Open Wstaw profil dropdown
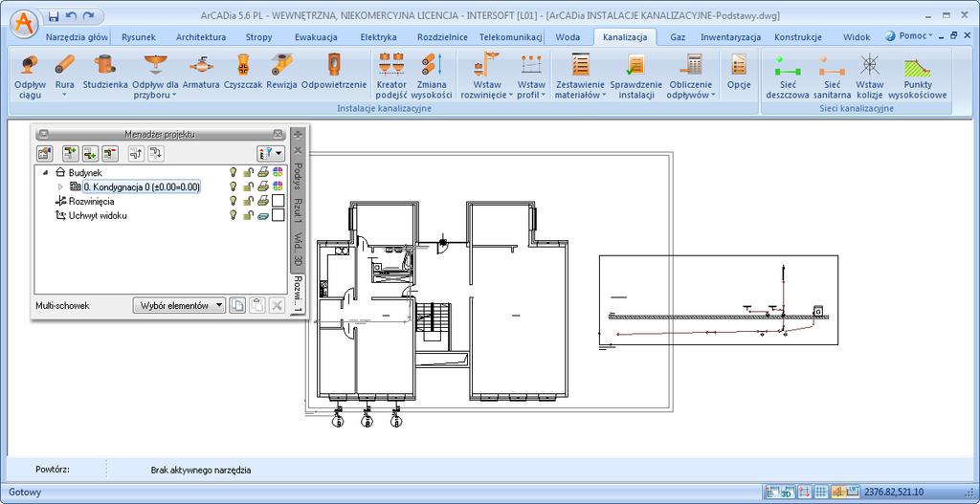 click(544, 96)
